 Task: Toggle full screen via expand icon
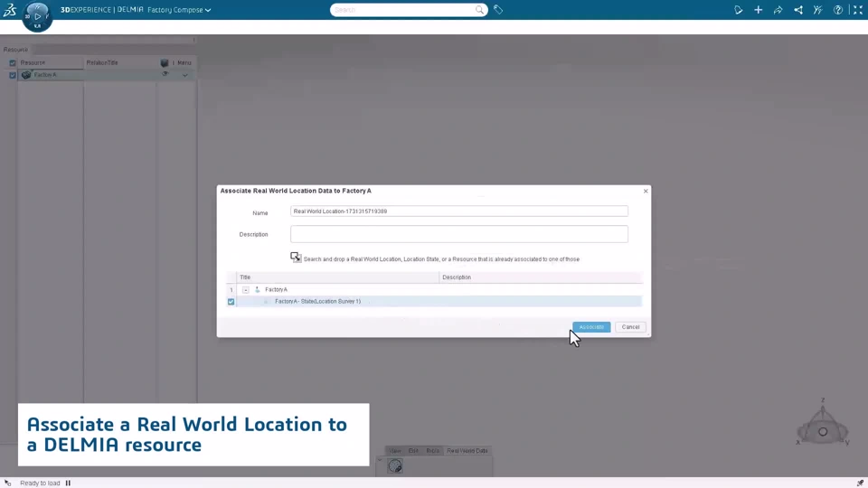(x=857, y=10)
